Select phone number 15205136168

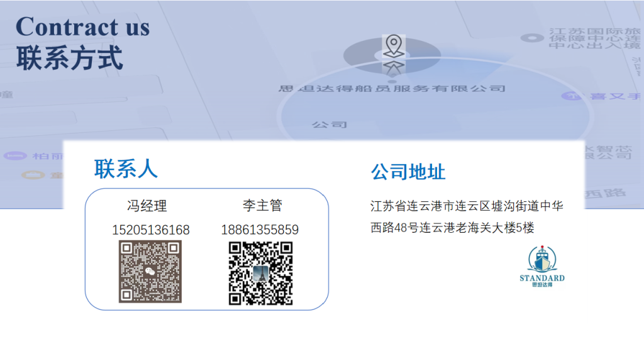pyautogui.click(x=151, y=230)
